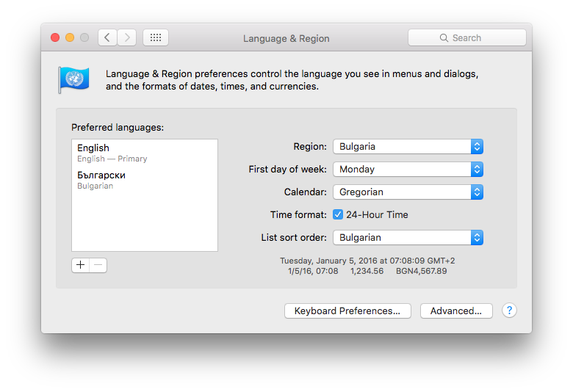
Task: Add a language with plus button
Action: pyautogui.click(x=80, y=265)
